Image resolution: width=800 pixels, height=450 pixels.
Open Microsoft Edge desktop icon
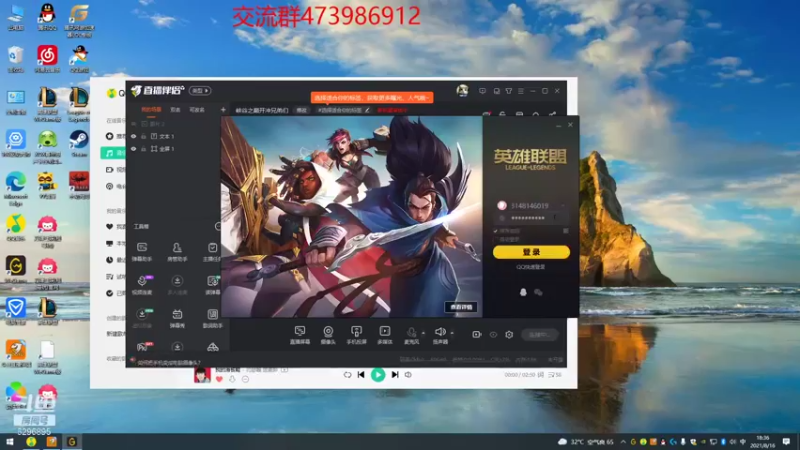click(16, 189)
